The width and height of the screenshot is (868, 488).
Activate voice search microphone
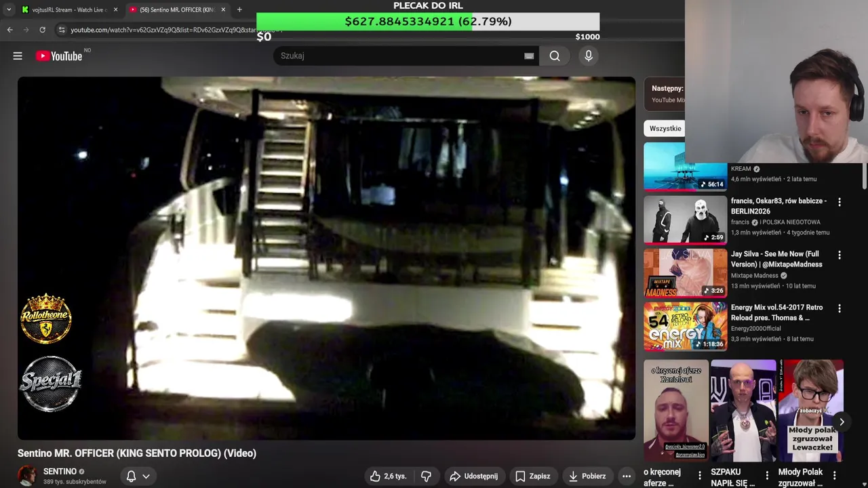[x=589, y=56]
